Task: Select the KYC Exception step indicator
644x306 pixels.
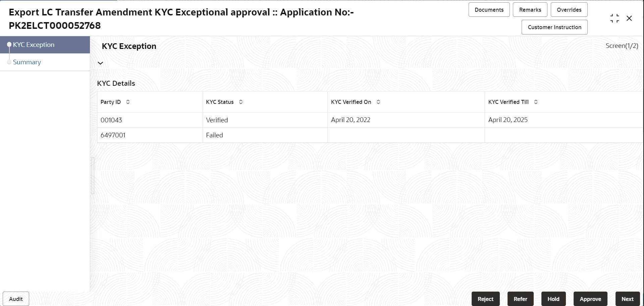Action: click(34, 45)
